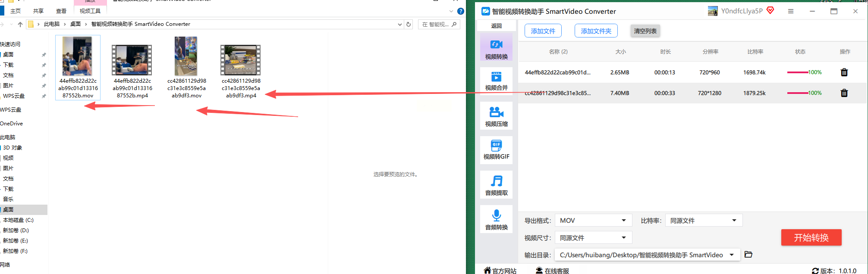The image size is (868, 274).
Task: Go up one folder level in Explorer
Action: (x=20, y=24)
